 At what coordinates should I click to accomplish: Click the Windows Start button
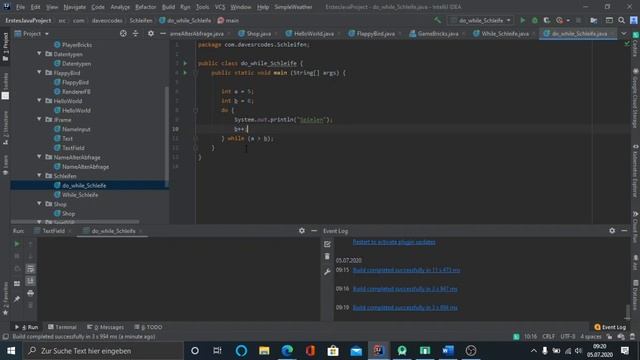11,351
